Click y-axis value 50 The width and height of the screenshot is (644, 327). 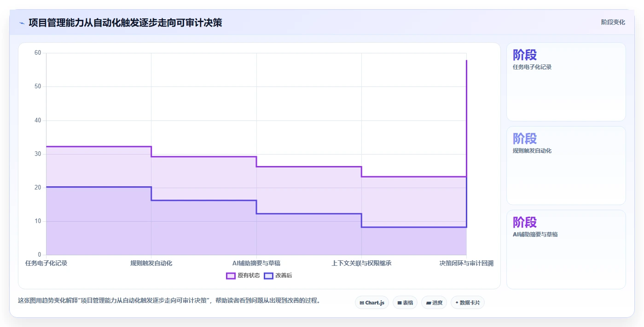[38, 86]
